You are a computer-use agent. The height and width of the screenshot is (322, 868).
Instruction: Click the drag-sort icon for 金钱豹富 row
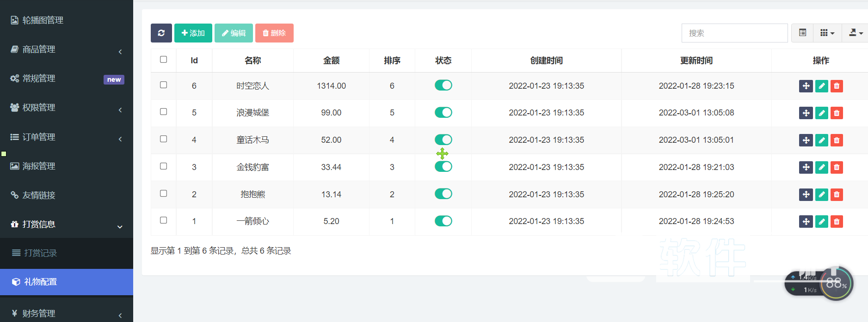click(806, 167)
